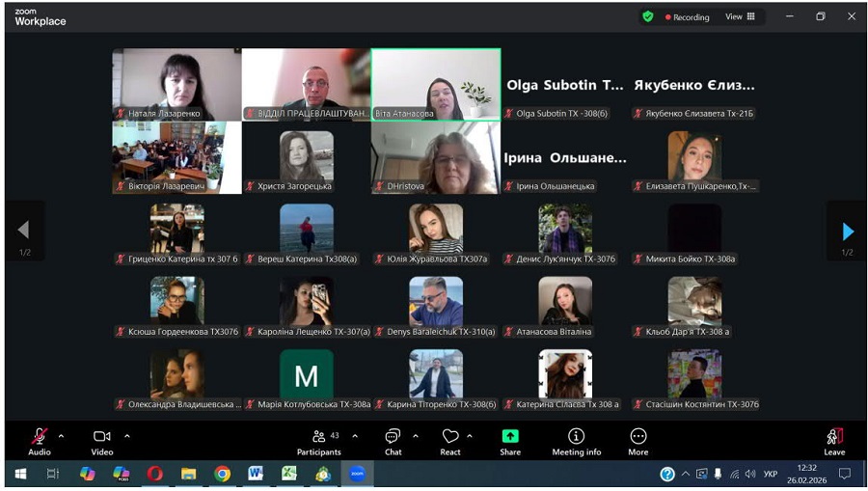This screenshot has height=491, width=868.
Task: Open the View layout menu
Action: [x=741, y=16]
